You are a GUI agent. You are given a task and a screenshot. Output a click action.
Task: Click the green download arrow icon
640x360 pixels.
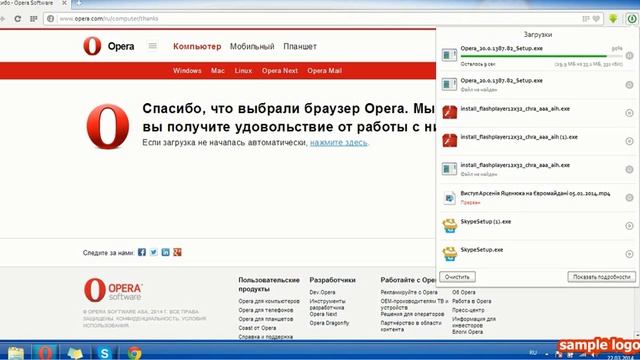point(613,18)
